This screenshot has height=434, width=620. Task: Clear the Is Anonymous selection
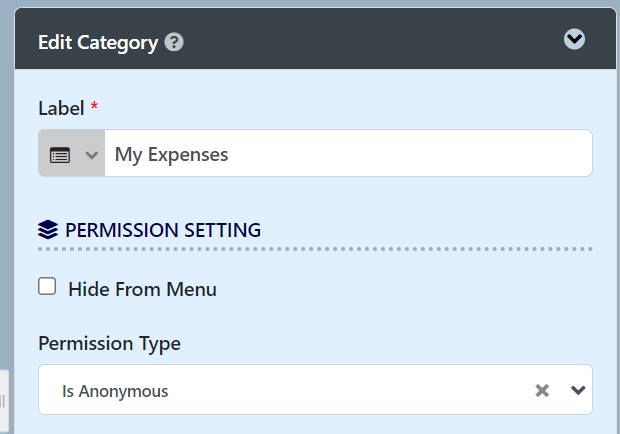[542, 391]
